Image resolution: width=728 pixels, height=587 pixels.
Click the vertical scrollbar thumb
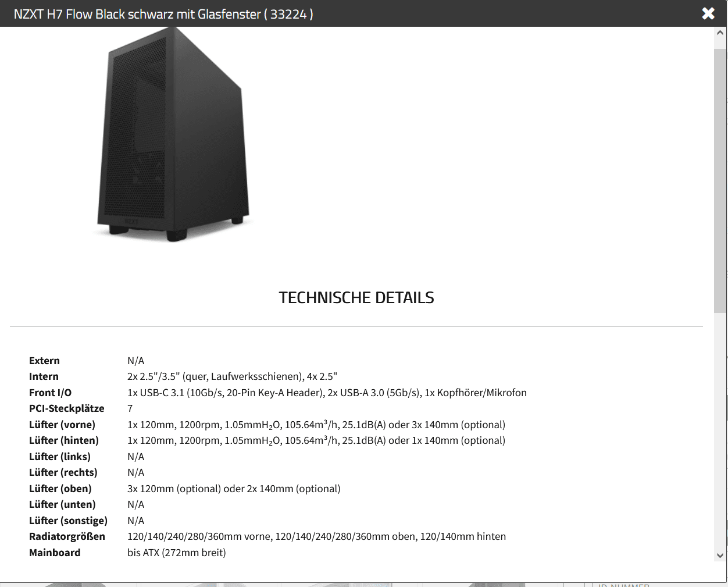720,181
